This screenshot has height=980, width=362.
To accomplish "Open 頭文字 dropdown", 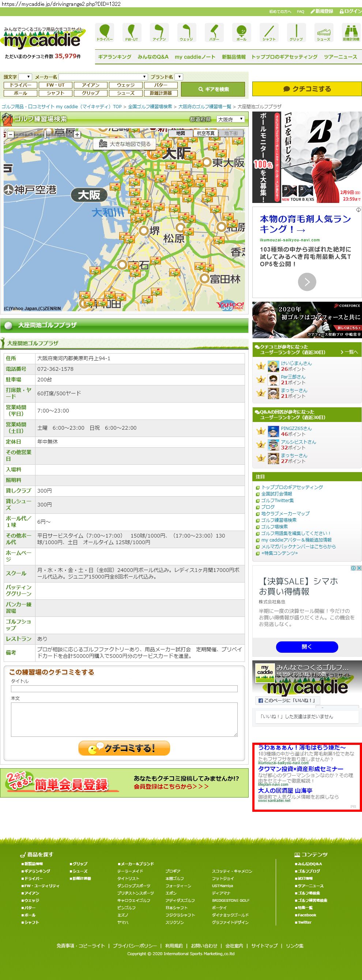I will click(25, 77).
